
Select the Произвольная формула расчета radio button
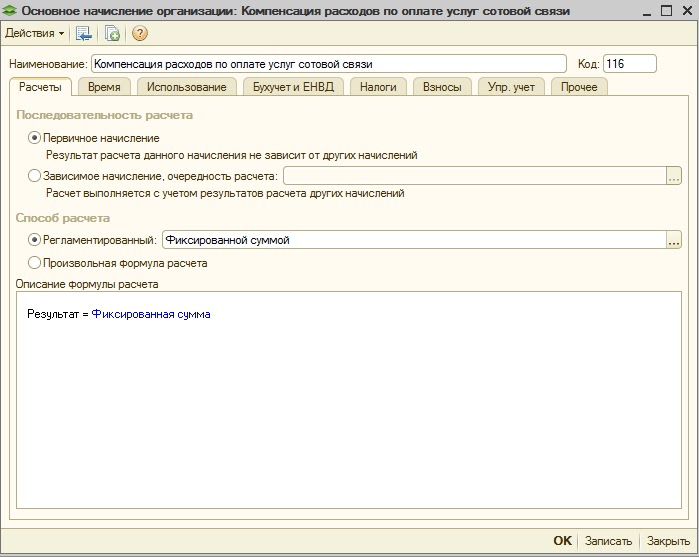(34, 263)
